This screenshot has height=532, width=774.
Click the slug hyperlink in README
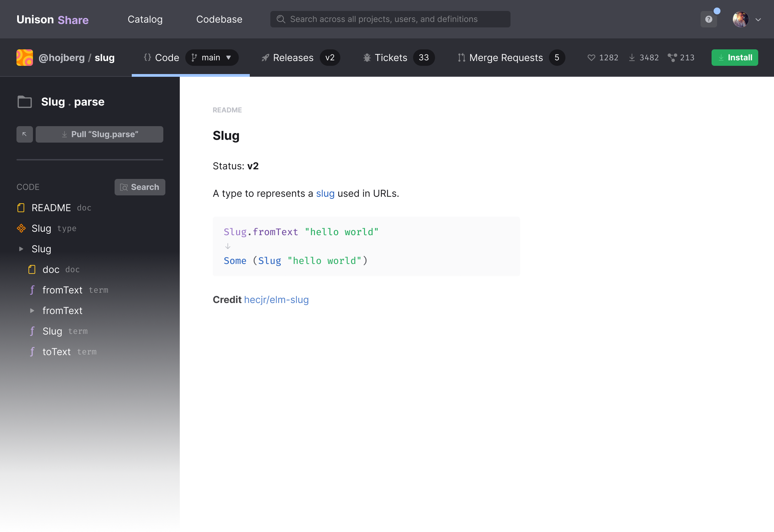pos(325,193)
